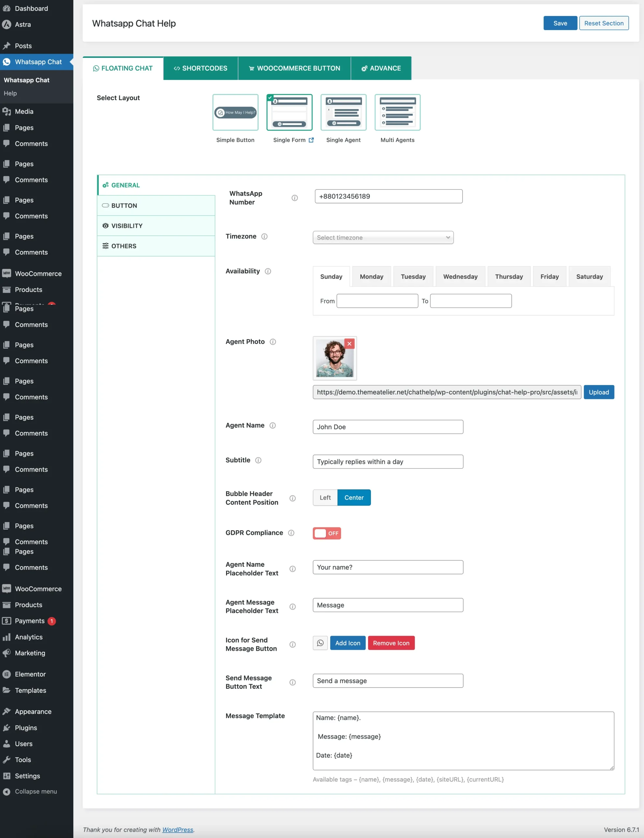Click the Marketing megaphone icon
The width and height of the screenshot is (644, 838).
pyautogui.click(x=7, y=653)
